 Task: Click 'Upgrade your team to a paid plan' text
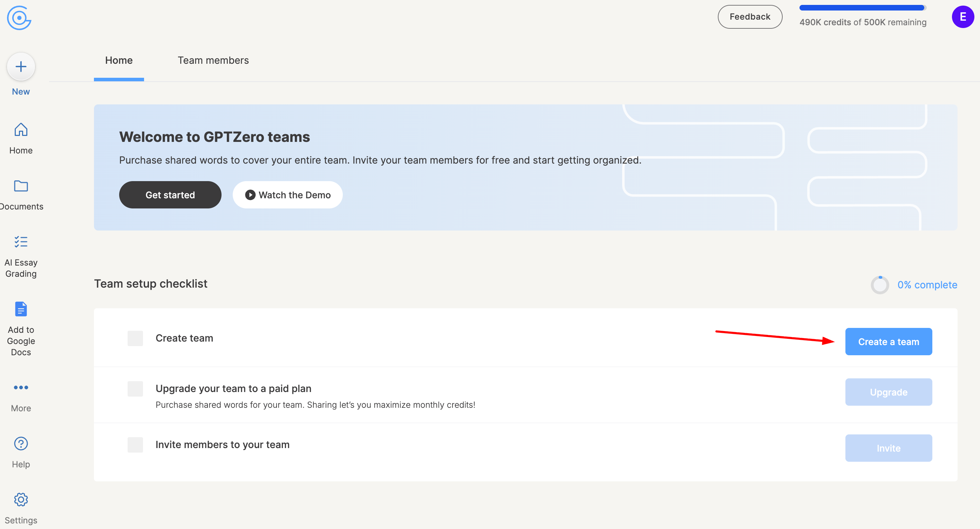click(233, 389)
